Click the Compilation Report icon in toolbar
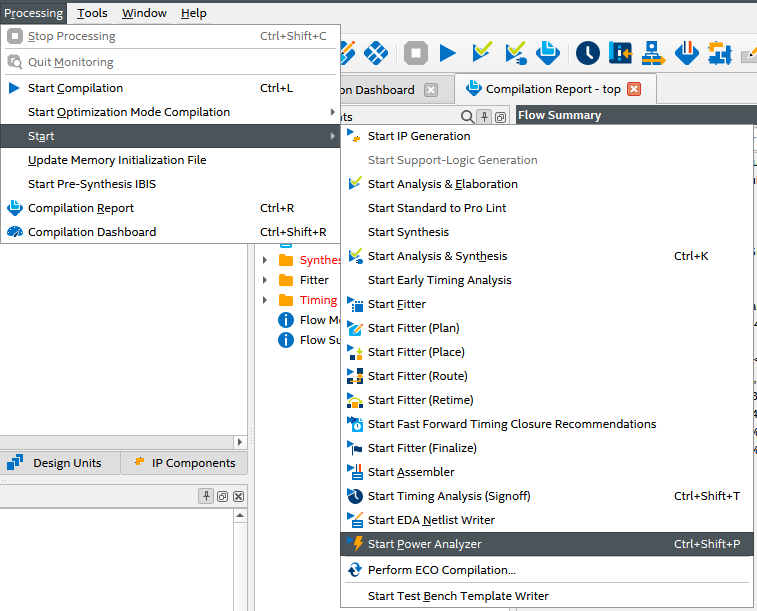 pos(546,52)
